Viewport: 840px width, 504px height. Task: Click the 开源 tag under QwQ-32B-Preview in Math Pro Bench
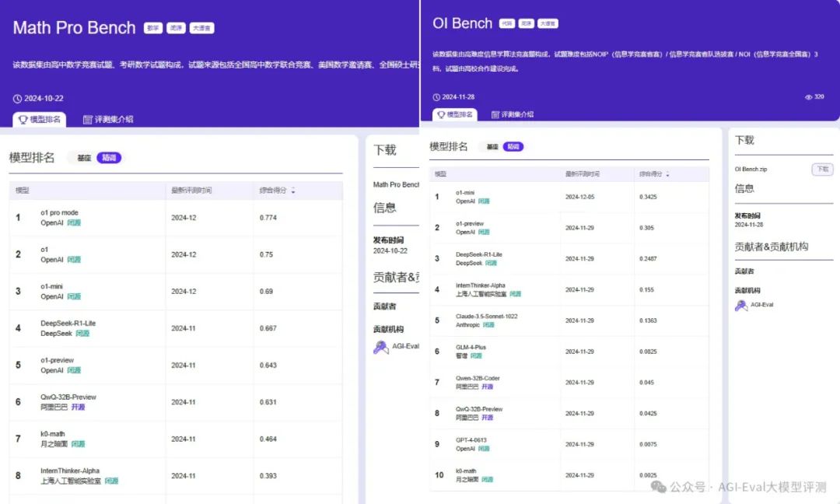(x=79, y=407)
